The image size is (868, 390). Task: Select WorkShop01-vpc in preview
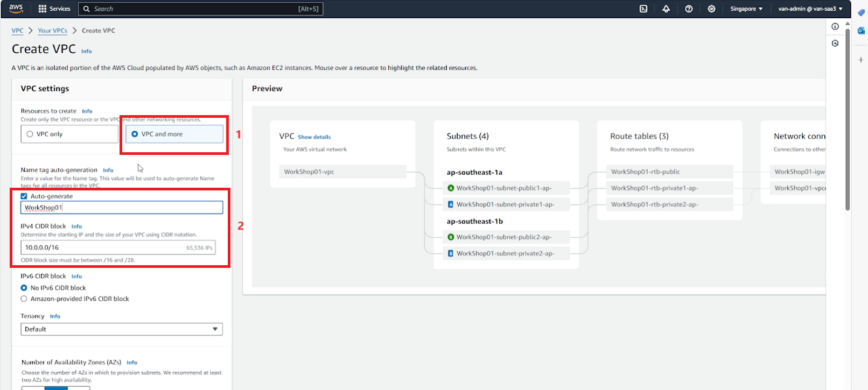point(343,172)
